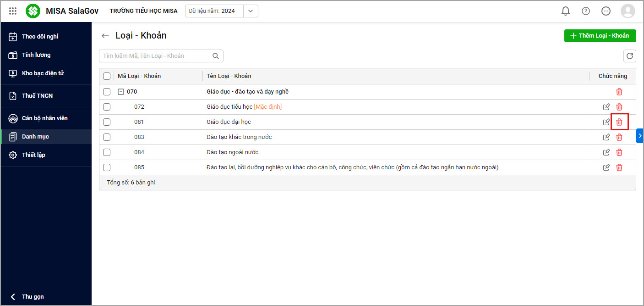
Task: Click the help question mark icon
Action: point(586,11)
